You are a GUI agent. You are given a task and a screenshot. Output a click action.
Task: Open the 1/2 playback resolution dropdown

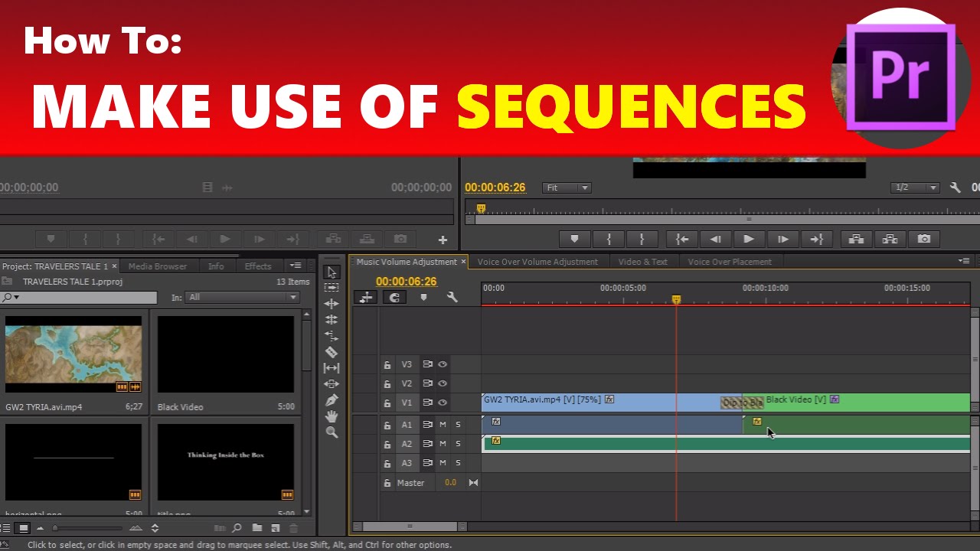point(916,187)
